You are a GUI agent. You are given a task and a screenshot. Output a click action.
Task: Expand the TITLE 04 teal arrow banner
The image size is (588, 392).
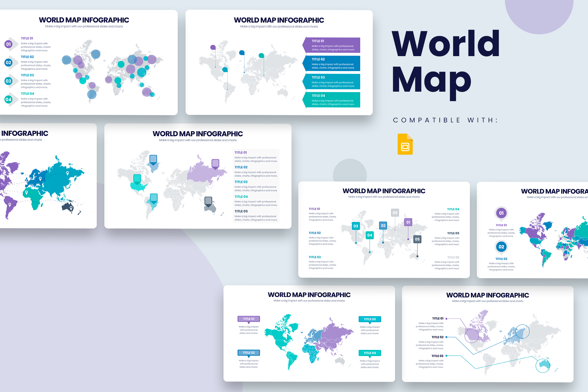tap(332, 100)
